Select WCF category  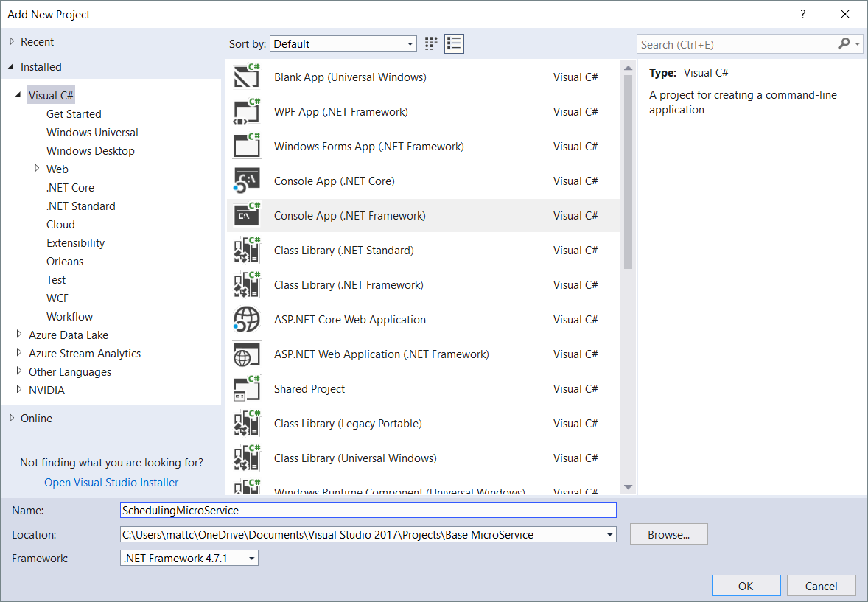57,298
